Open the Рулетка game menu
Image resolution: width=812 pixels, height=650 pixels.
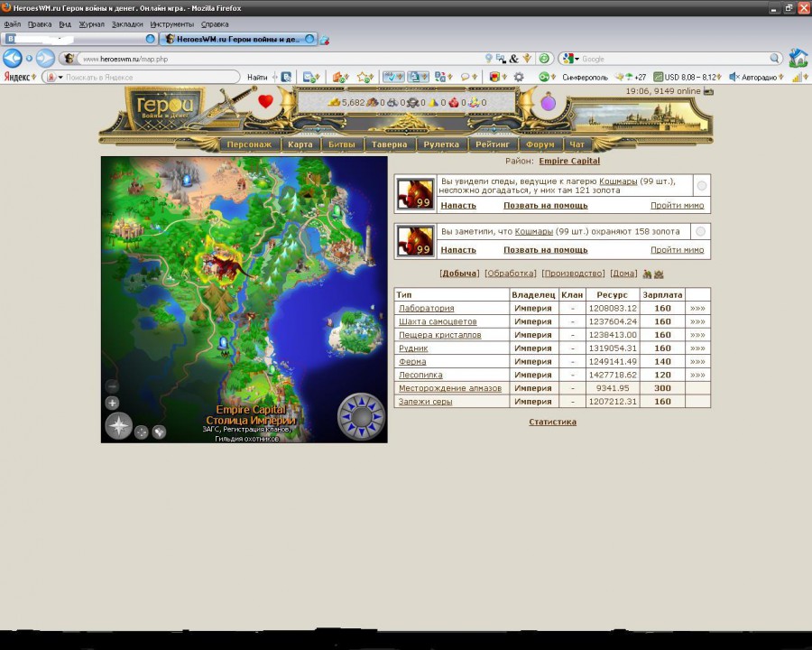tap(441, 144)
